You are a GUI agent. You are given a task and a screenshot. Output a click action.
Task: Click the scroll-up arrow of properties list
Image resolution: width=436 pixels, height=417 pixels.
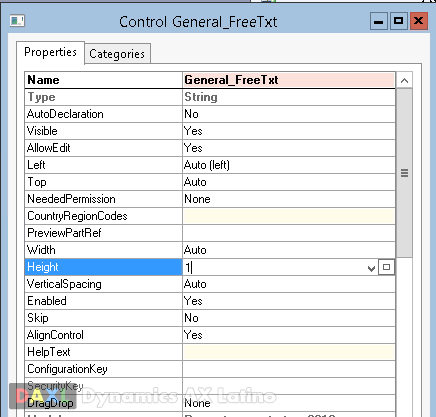pos(404,80)
